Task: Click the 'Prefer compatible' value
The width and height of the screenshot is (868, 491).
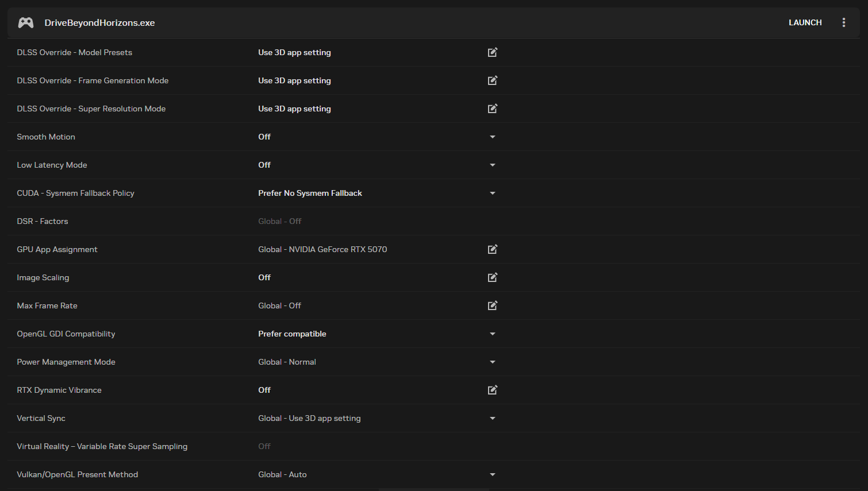Action: pos(292,334)
